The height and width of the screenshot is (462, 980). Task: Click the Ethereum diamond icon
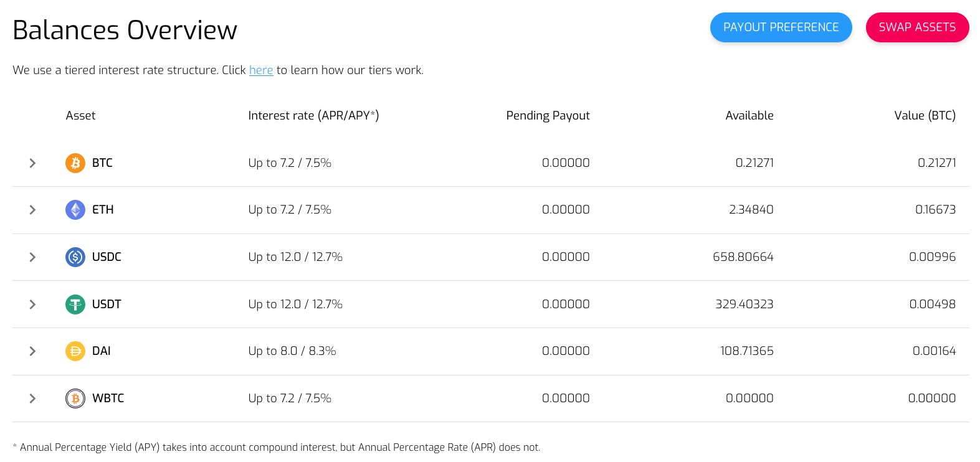[75, 210]
